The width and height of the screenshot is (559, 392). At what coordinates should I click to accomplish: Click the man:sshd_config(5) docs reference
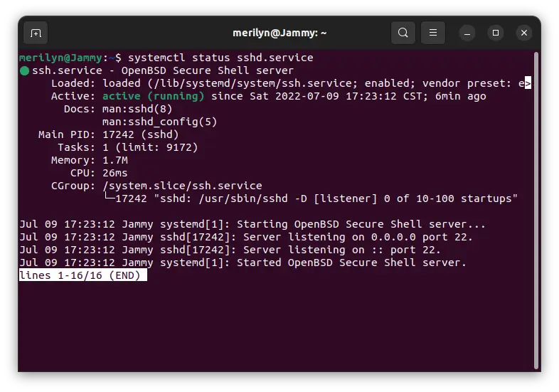pos(159,122)
